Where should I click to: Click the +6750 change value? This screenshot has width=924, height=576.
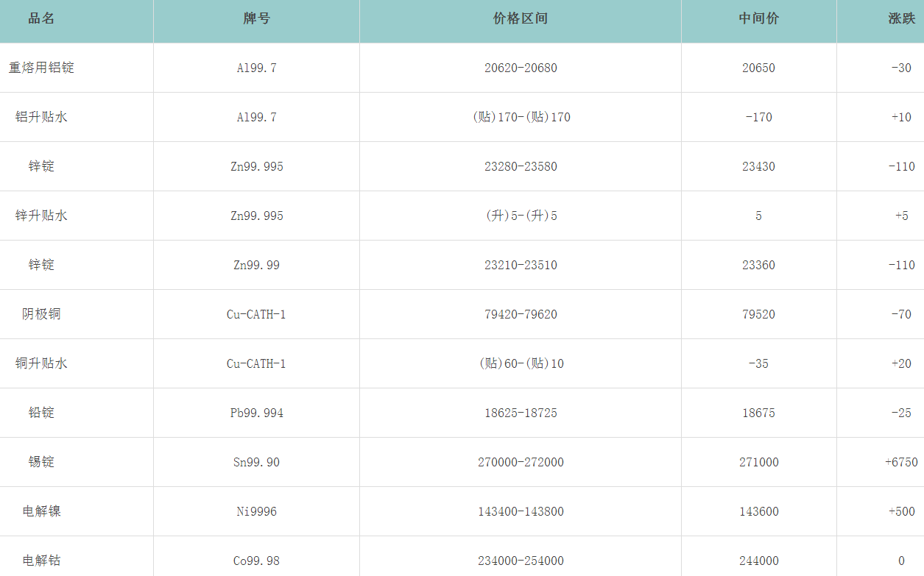(x=901, y=462)
